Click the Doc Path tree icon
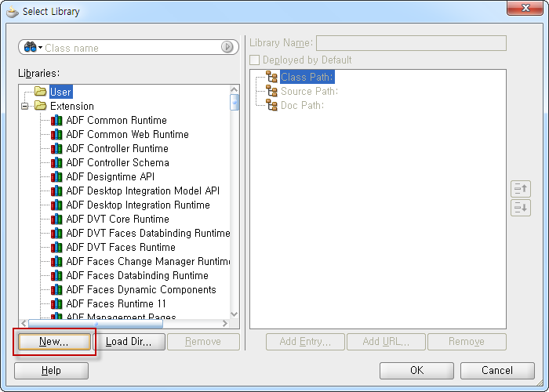 tap(271, 105)
